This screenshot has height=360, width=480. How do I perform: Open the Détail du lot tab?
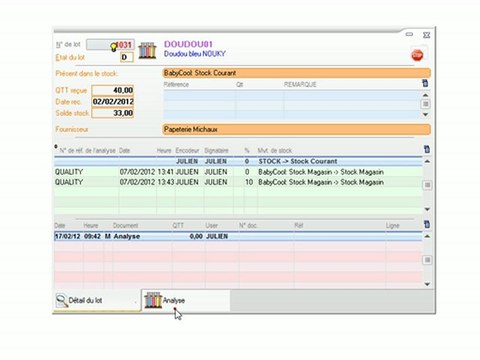[x=97, y=300]
